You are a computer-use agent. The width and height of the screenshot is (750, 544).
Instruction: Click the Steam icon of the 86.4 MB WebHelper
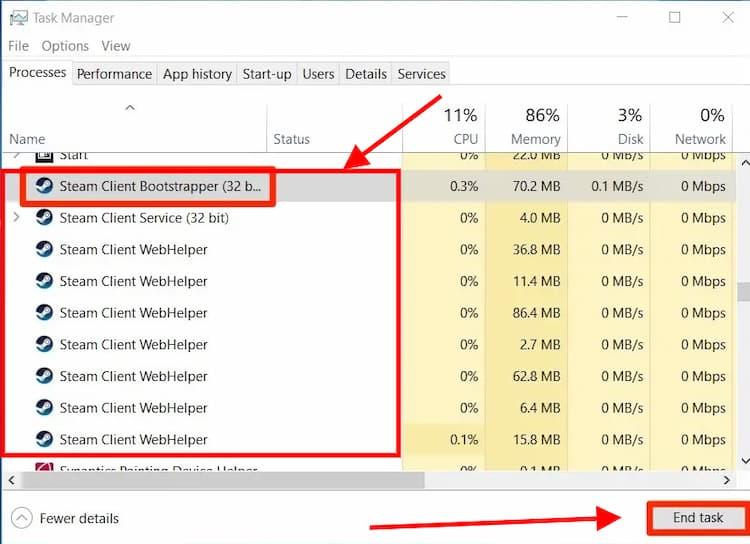[44, 312]
